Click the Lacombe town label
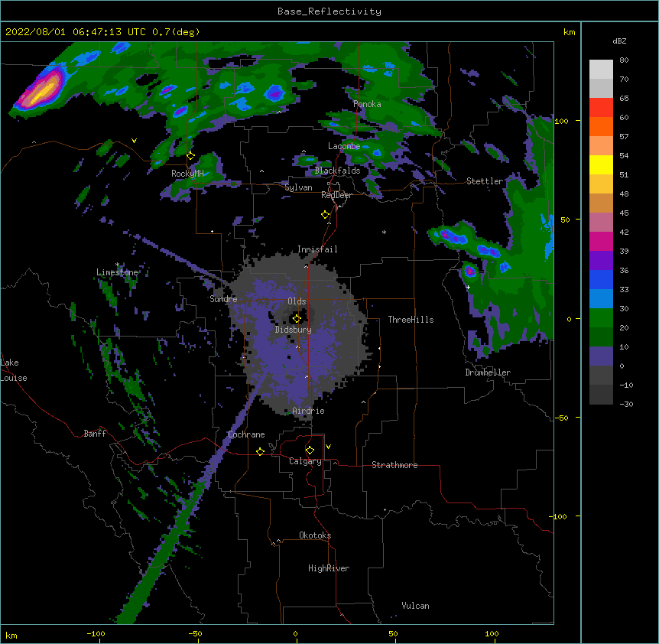 (x=344, y=146)
